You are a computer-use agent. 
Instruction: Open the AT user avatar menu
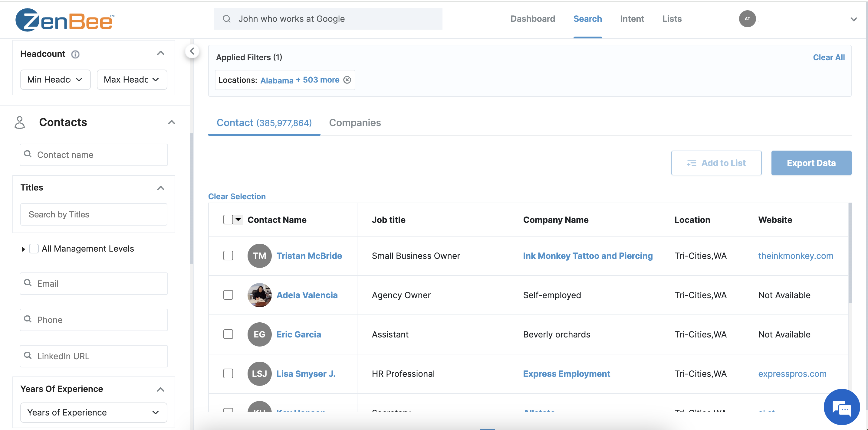click(x=747, y=19)
